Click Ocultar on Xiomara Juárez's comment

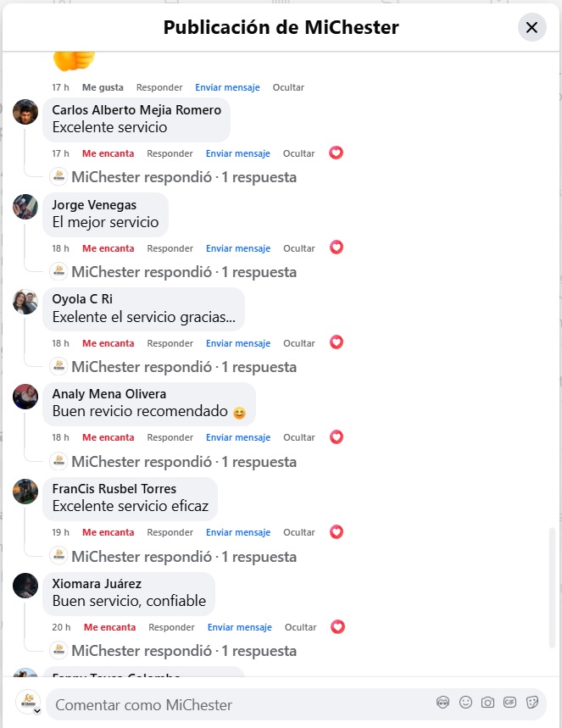point(300,628)
